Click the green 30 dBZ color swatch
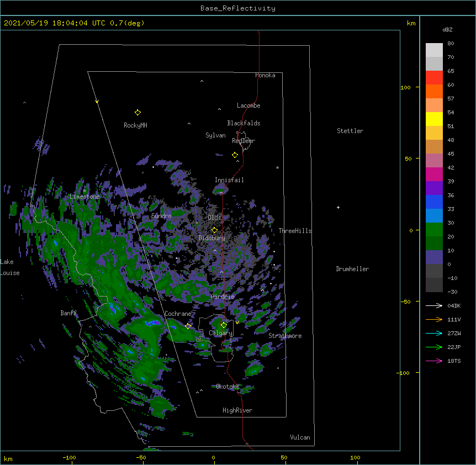 pos(434,230)
